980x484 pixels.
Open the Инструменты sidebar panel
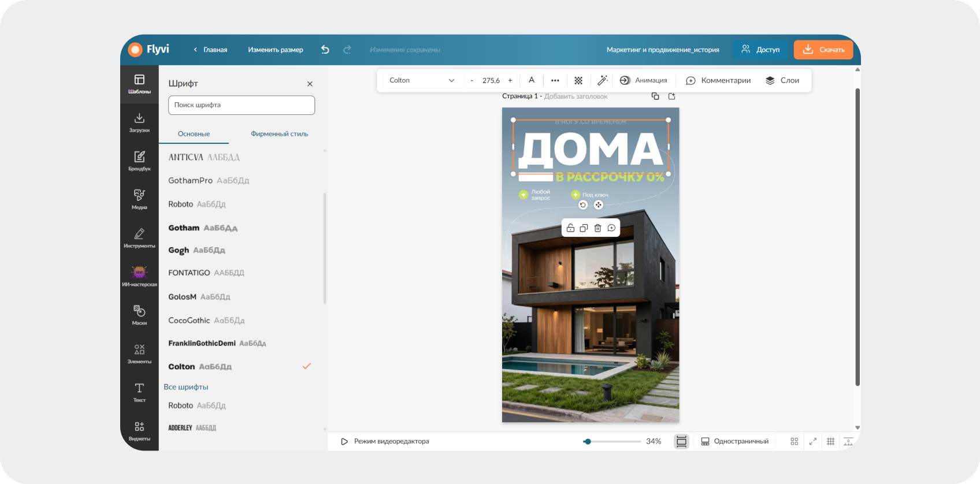(139, 238)
